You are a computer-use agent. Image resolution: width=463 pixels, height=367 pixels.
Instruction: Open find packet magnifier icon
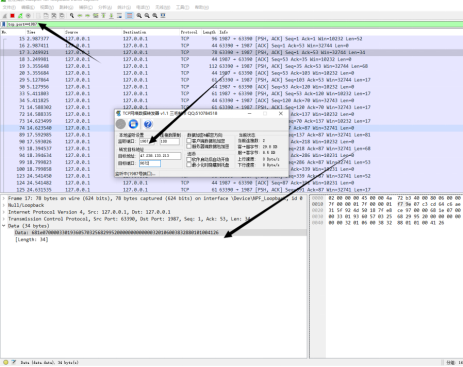(x=72, y=16)
